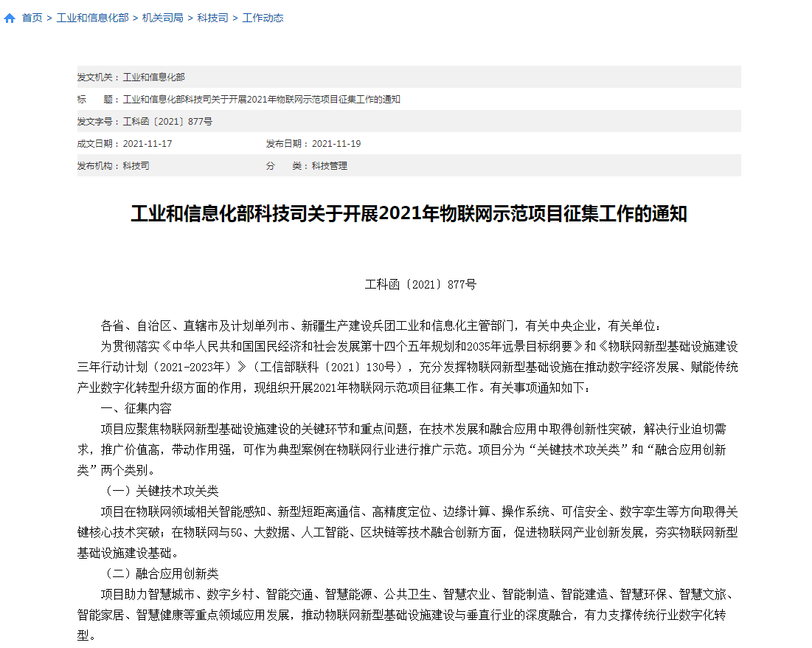Click the paragraph beginning 为贯彻落实
Image resolution: width=812 pixels, height=648 pixels.
pyautogui.click(x=408, y=367)
